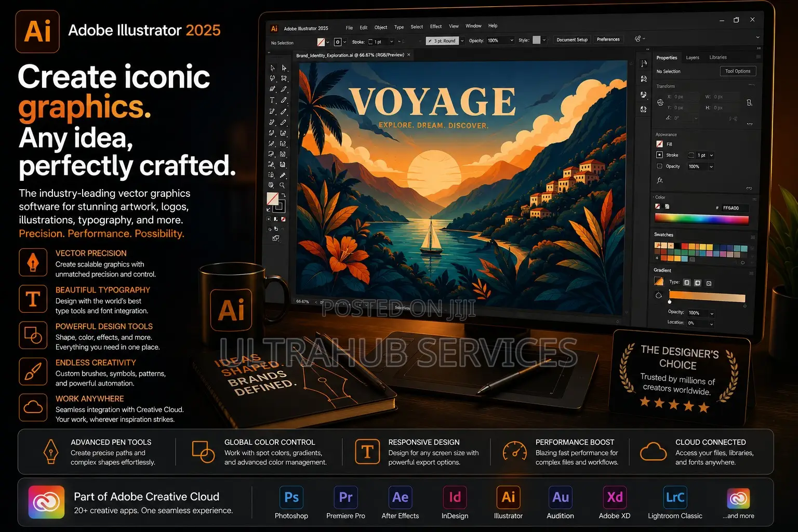Image resolution: width=798 pixels, height=532 pixels.
Task: Click the W width field in Transform
Action: (726, 97)
